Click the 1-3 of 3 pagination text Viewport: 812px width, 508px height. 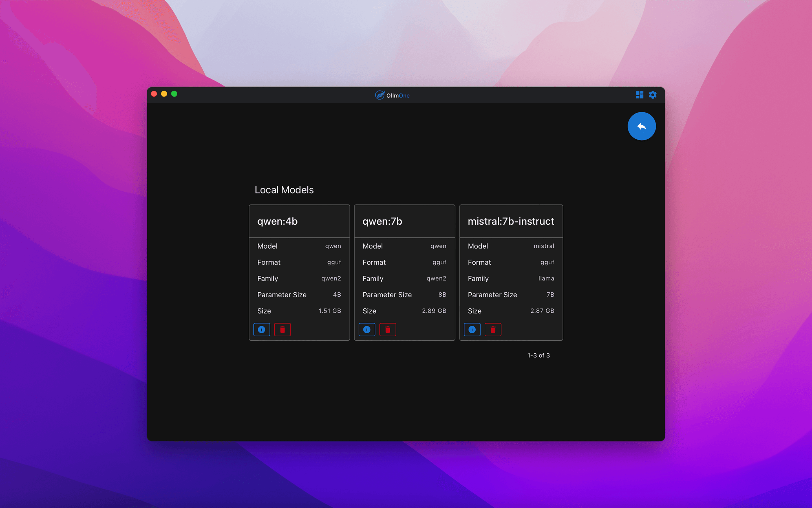click(x=539, y=355)
